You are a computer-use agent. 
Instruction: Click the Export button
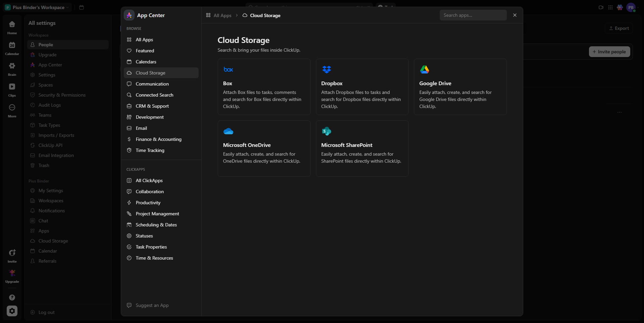click(619, 28)
